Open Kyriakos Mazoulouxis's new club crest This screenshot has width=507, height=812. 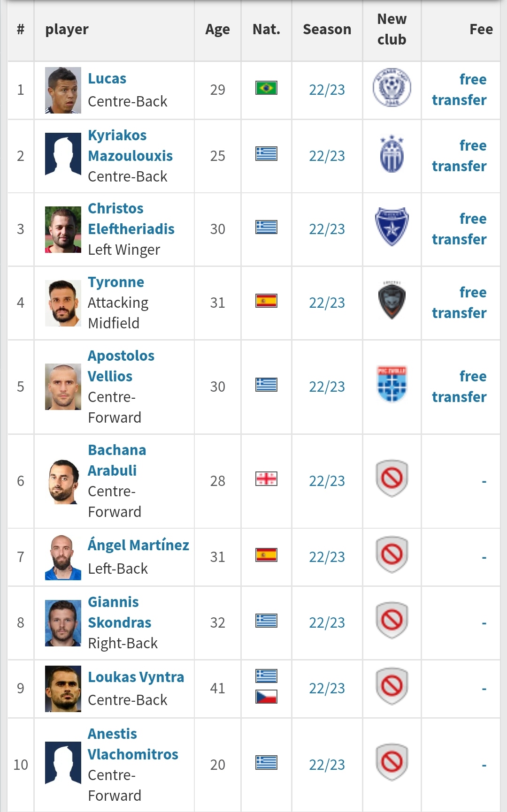click(392, 154)
